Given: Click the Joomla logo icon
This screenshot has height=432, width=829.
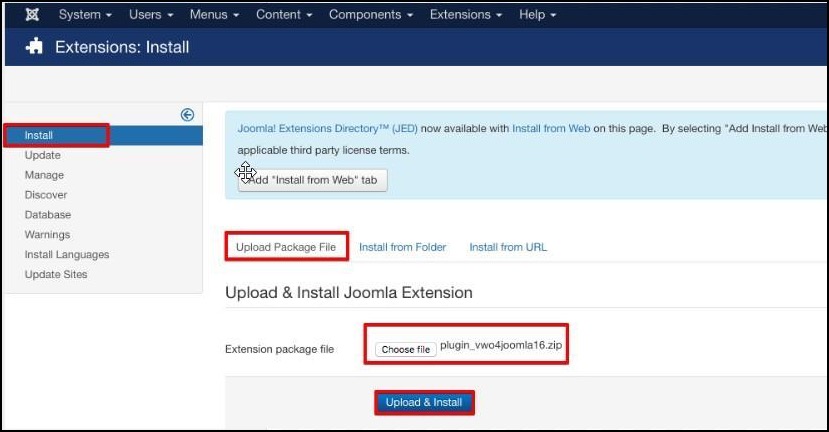Looking at the screenshot, I should pos(32,15).
